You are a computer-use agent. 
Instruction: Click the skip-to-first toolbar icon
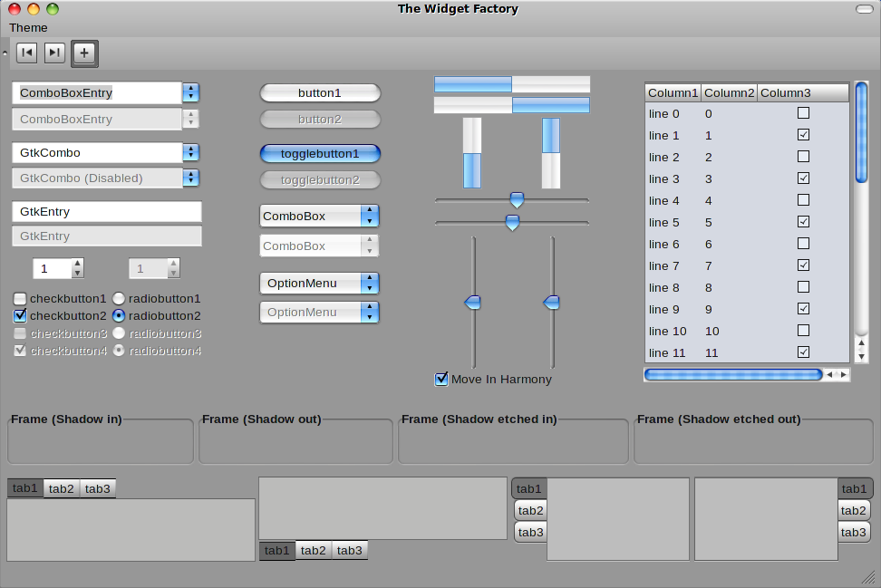[x=27, y=53]
